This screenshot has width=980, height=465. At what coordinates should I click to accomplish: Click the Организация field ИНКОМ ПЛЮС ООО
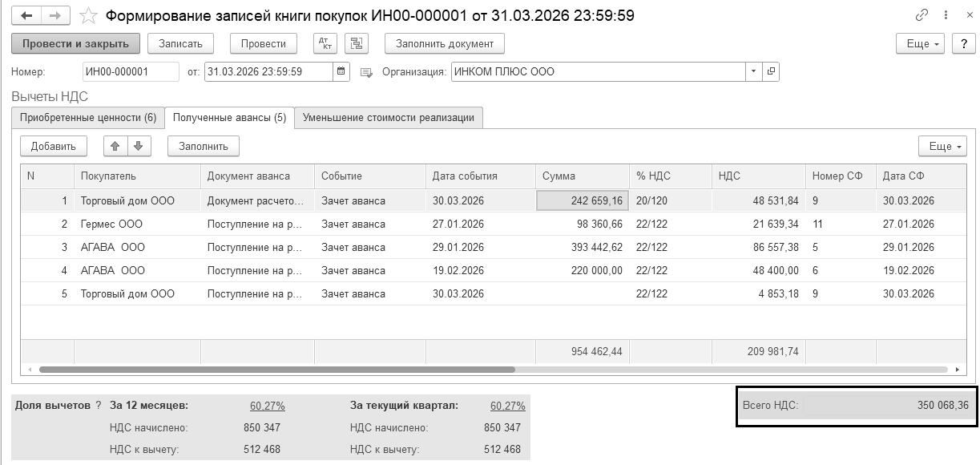pyautogui.click(x=599, y=71)
